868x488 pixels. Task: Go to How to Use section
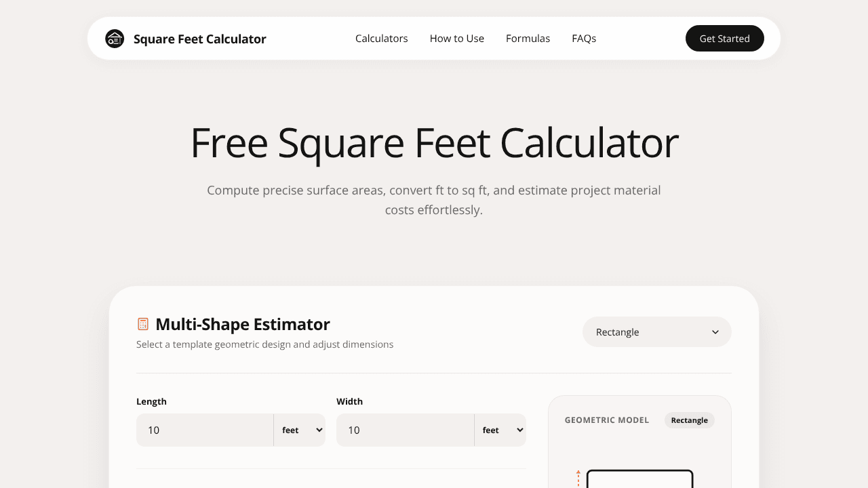[457, 39]
